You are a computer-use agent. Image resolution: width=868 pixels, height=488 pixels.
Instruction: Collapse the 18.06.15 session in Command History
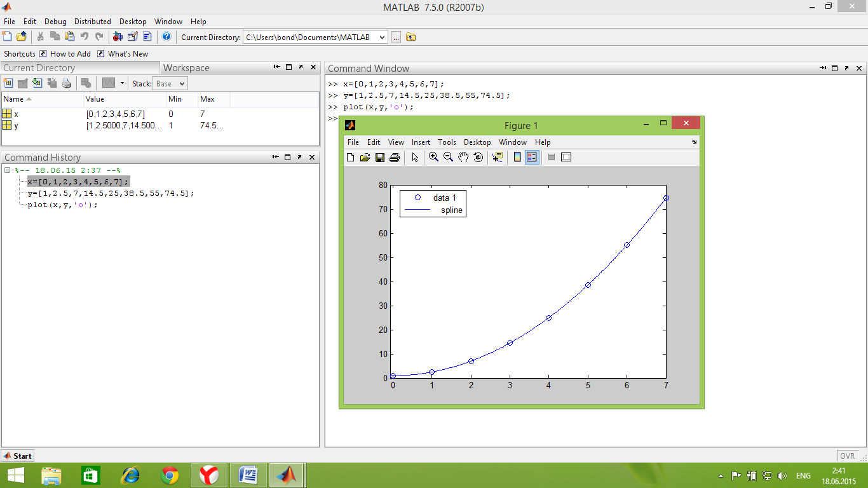pyautogui.click(x=8, y=170)
